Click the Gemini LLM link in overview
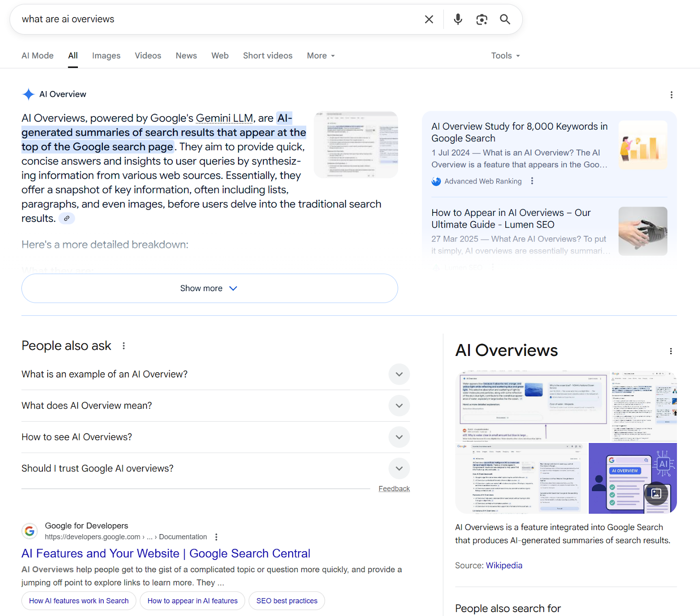Image resolution: width=700 pixels, height=616 pixels. 224,118
